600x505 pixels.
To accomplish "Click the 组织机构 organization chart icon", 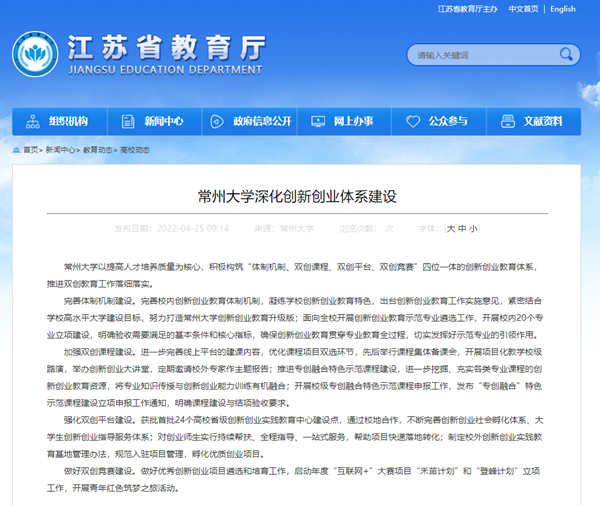I will 34,121.
